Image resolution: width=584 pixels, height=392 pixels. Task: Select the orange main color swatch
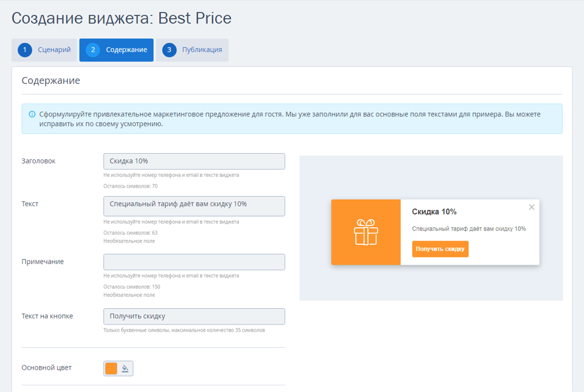pos(111,368)
